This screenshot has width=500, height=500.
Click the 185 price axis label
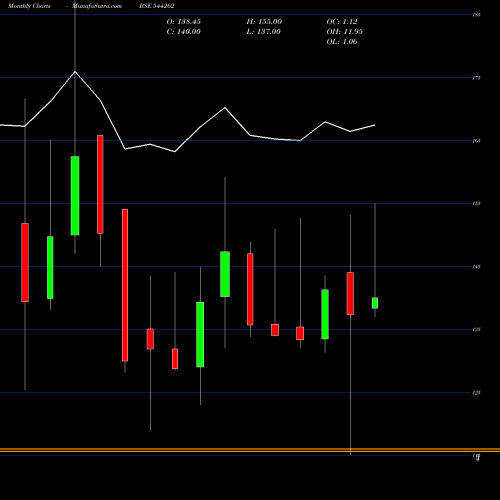point(477,15)
